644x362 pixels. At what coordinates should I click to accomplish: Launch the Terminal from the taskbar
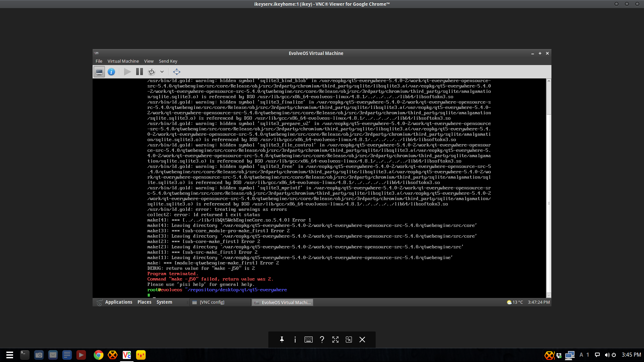click(x=24, y=355)
